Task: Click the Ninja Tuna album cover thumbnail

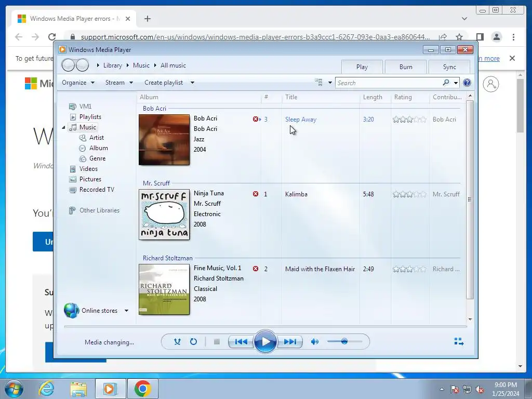Action: tap(164, 215)
